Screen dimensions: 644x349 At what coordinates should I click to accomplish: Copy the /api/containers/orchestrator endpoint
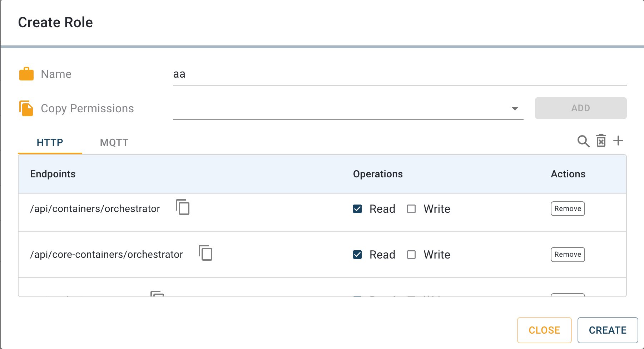click(183, 207)
